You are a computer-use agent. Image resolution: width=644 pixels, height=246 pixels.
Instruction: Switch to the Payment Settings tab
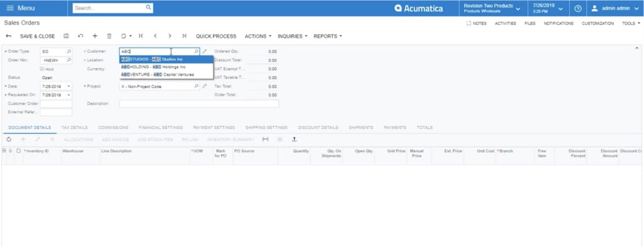point(214,128)
